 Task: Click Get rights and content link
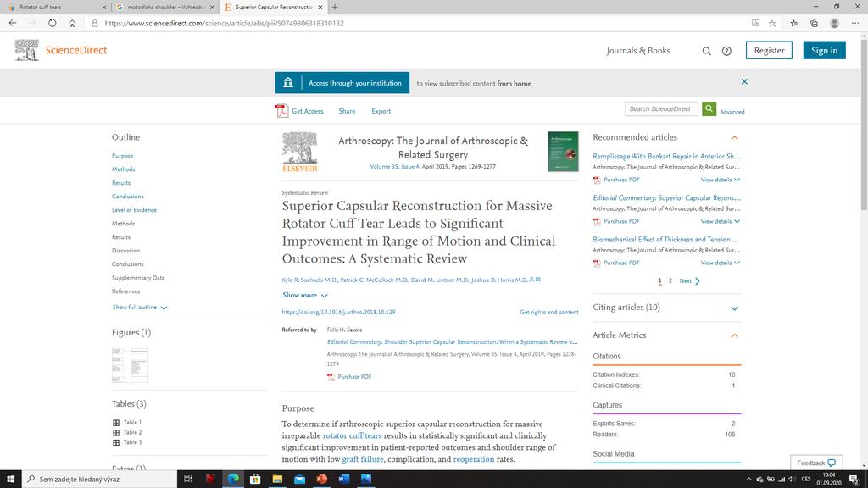coord(549,312)
